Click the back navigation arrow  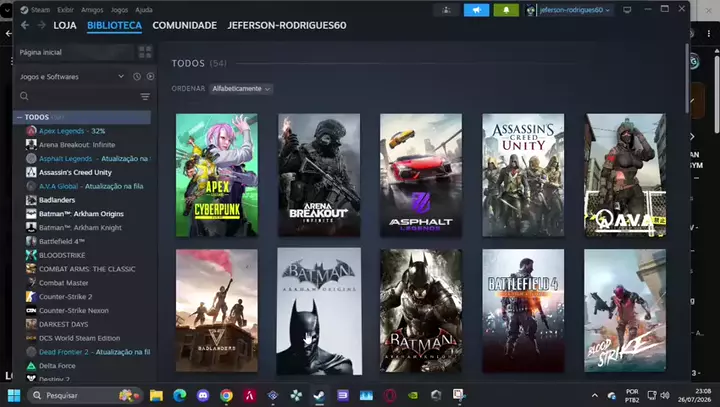[x=25, y=25]
